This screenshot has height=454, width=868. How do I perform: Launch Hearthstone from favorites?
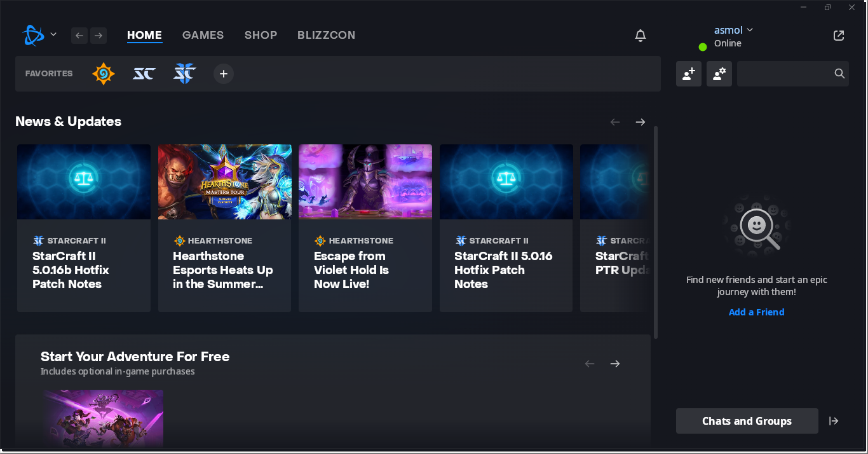click(x=103, y=74)
